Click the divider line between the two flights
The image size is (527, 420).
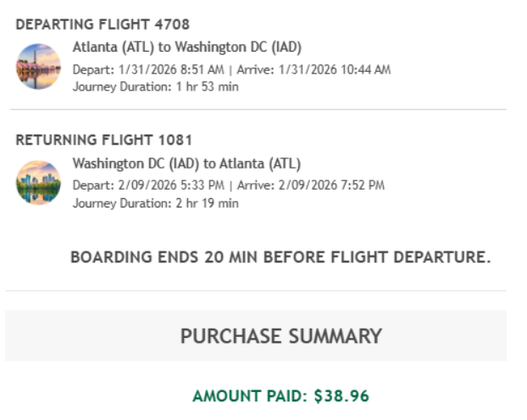point(258,110)
